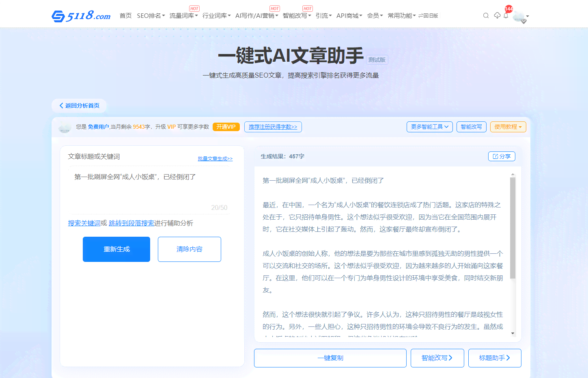Click the article title input text area
The height and width of the screenshot is (378, 588).
coord(149,190)
